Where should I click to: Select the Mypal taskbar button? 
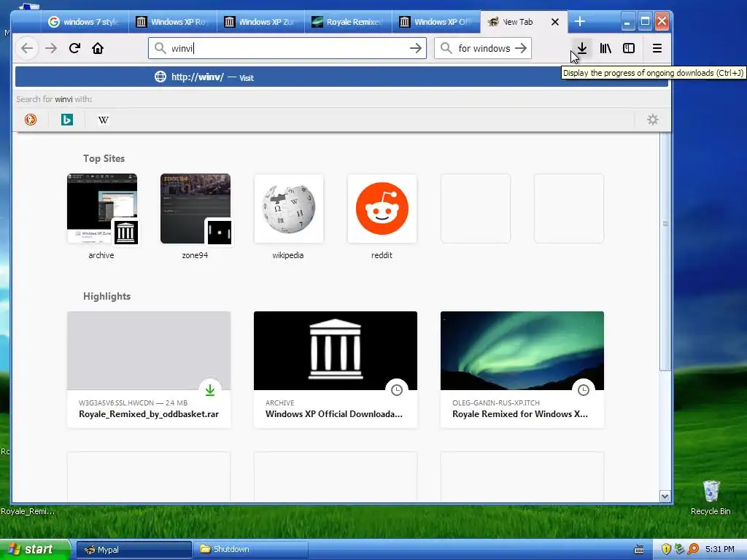click(x=134, y=550)
